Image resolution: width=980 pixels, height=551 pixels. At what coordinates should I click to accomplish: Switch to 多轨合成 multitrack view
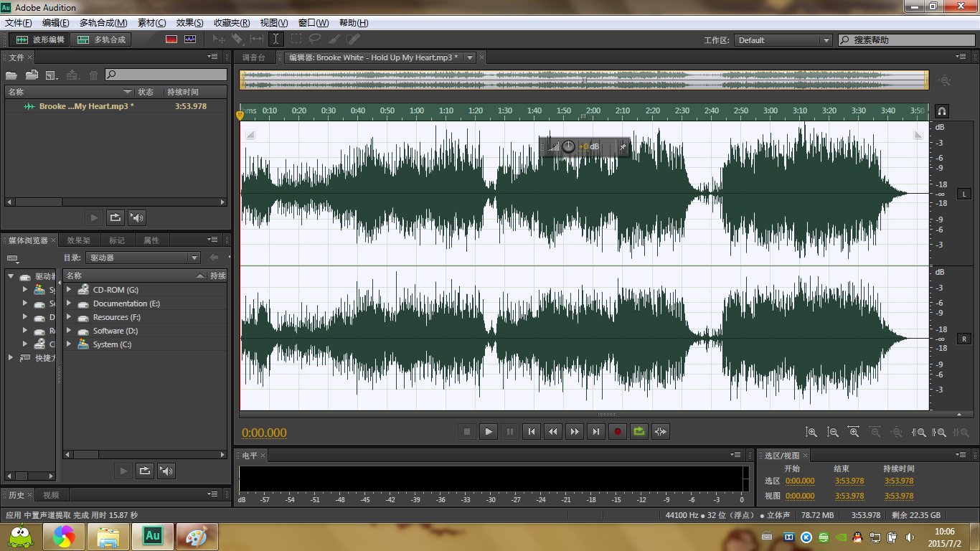[x=102, y=39]
